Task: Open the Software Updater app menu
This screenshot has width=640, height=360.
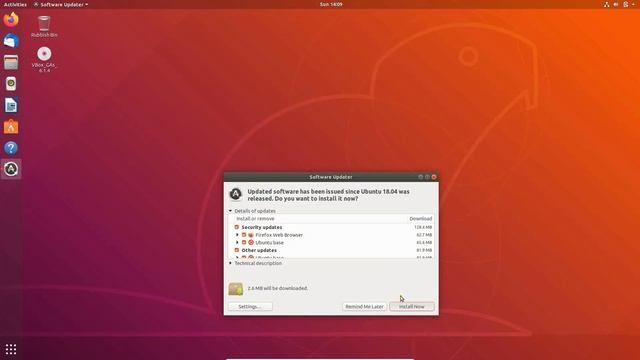Action: pos(61,4)
